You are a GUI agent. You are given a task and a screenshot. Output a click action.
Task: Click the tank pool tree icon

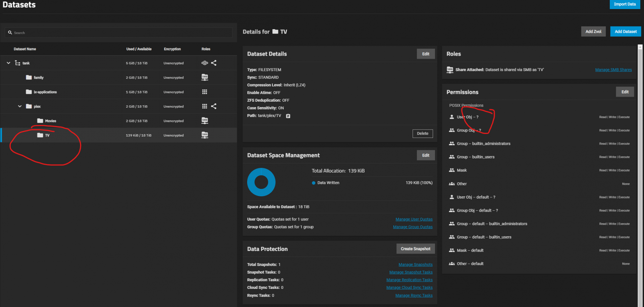click(x=17, y=63)
